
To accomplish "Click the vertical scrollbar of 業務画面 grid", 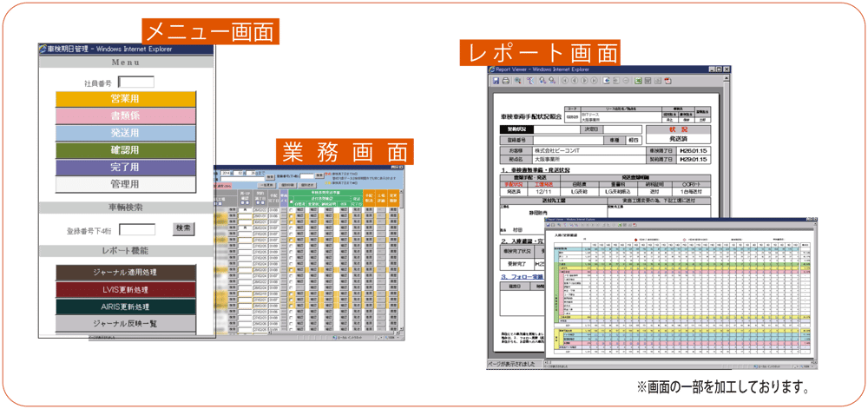I will (x=402, y=261).
